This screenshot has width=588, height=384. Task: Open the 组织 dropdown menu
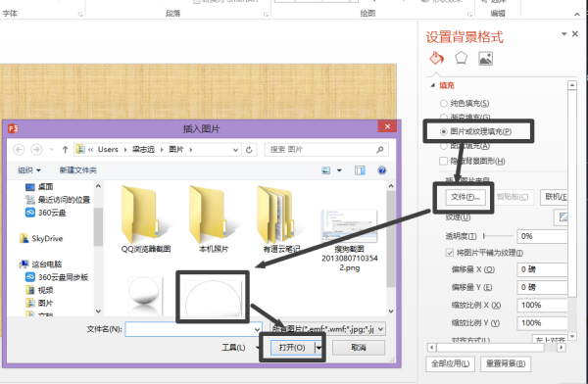tap(29, 170)
